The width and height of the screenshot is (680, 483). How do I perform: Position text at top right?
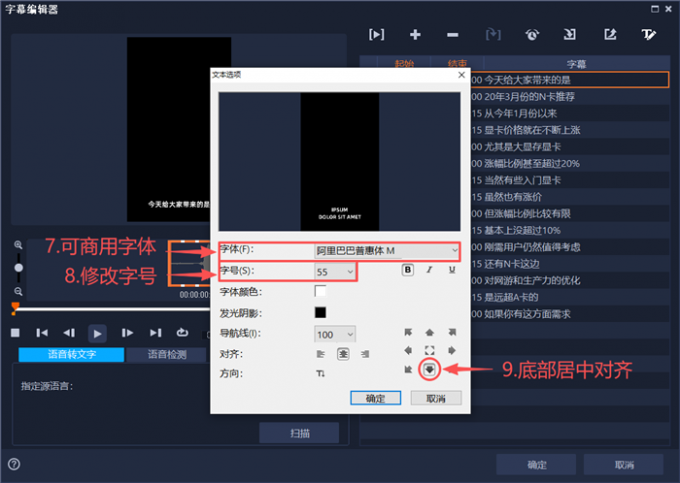click(452, 332)
